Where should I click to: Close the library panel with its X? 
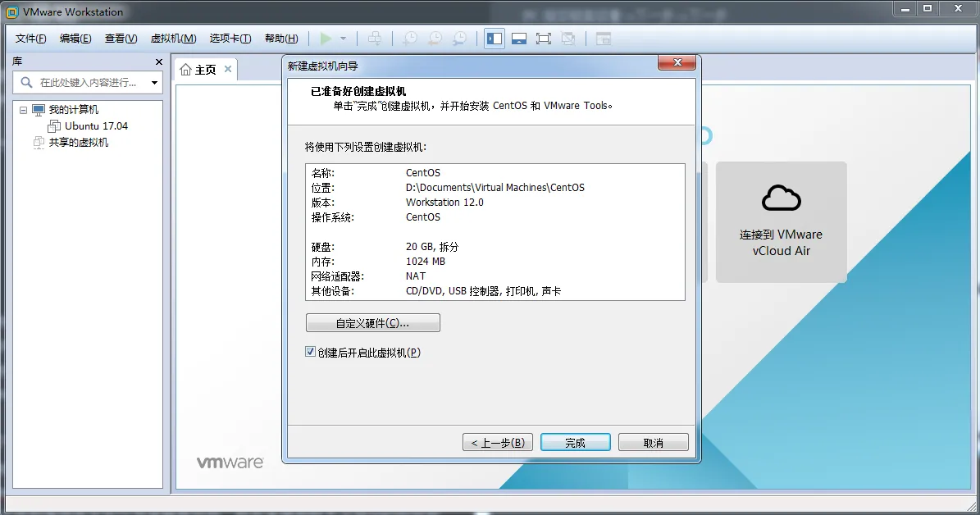pos(159,62)
